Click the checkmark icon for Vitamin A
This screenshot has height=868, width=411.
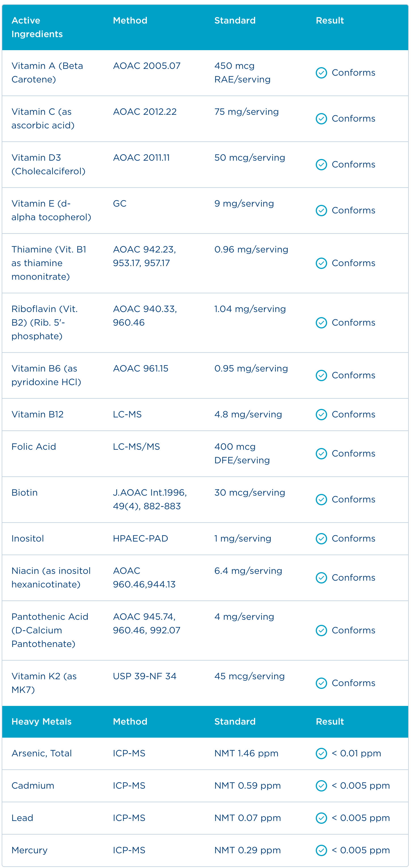321,73
